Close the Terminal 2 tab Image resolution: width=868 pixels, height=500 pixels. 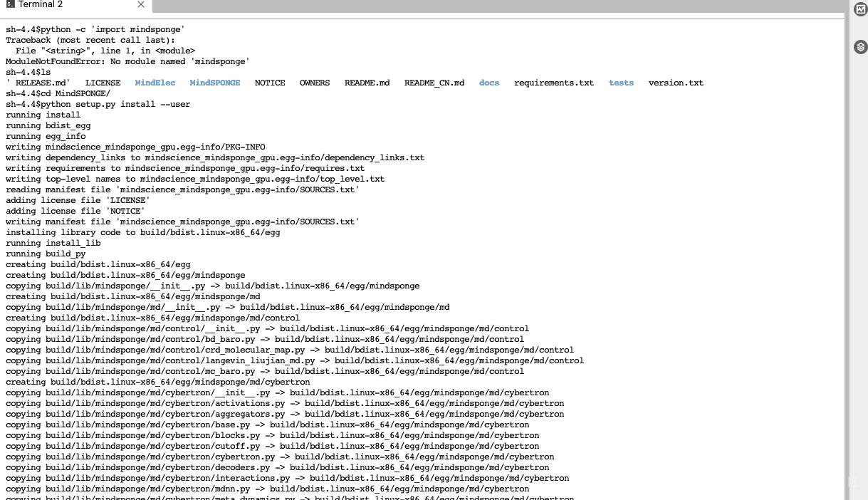click(x=141, y=5)
